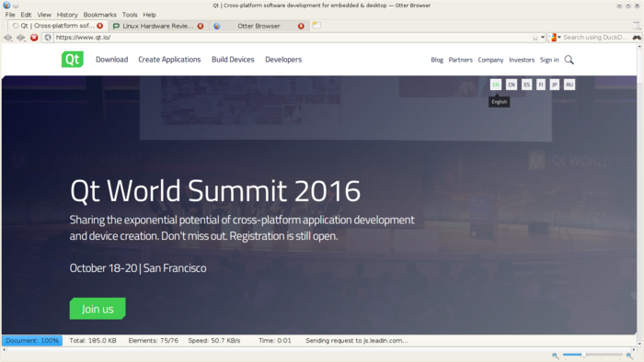Open site search with the magnifier icon

(x=569, y=60)
